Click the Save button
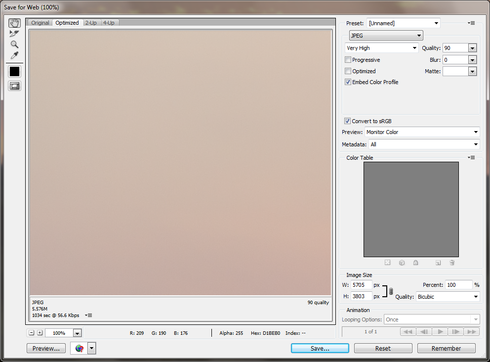 tap(320, 348)
